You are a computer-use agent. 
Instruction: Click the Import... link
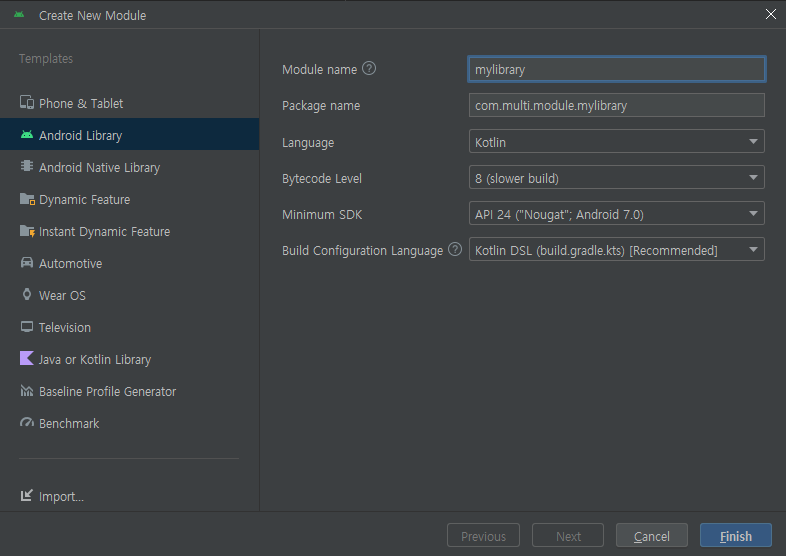click(x=61, y=496)
